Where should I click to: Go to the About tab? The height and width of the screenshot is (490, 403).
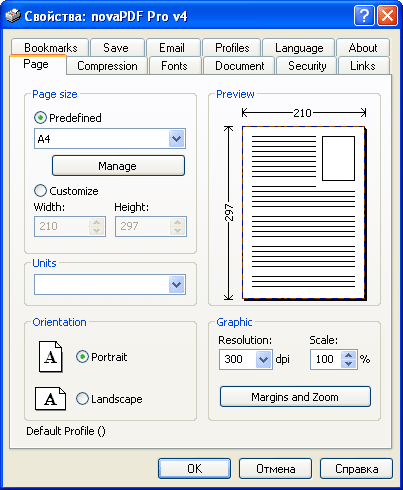[x=363, y=48]
